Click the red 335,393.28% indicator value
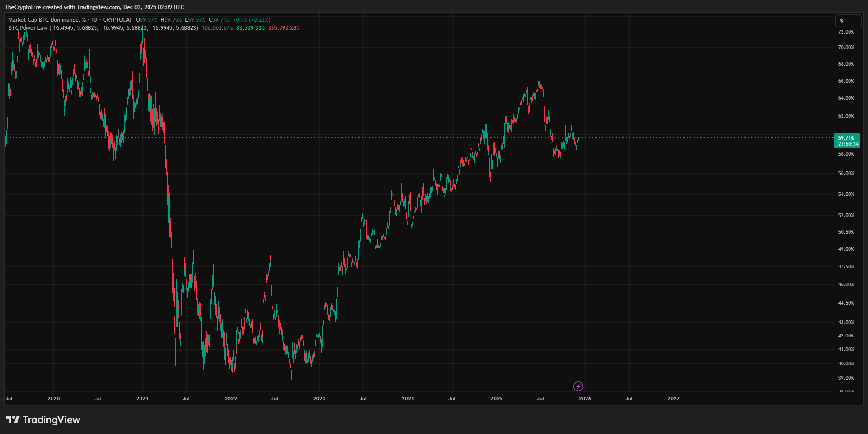The width and height of the screenshot is (868, 434). (284, 28)
